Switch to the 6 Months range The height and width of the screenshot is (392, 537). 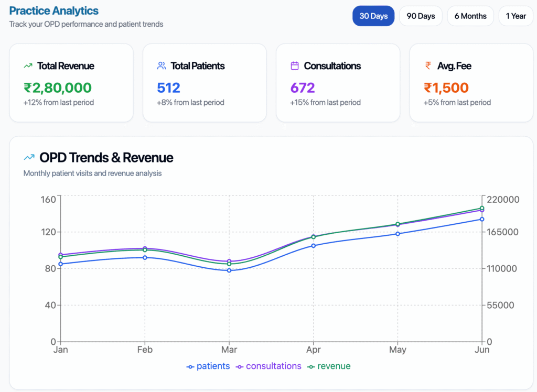(470, 16)
